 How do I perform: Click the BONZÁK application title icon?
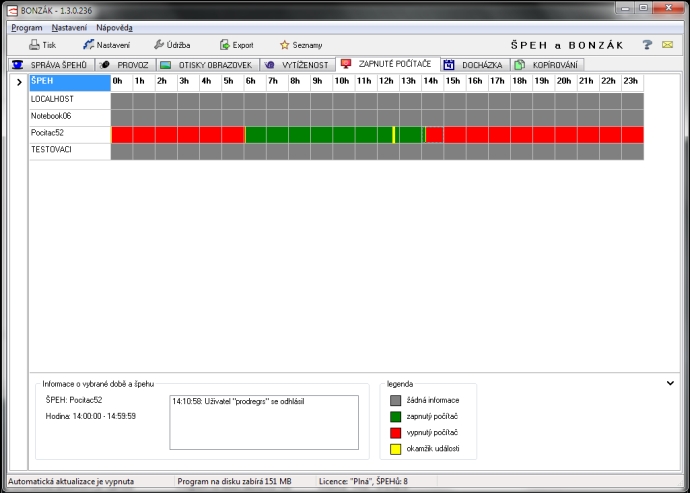pos(13,10)
